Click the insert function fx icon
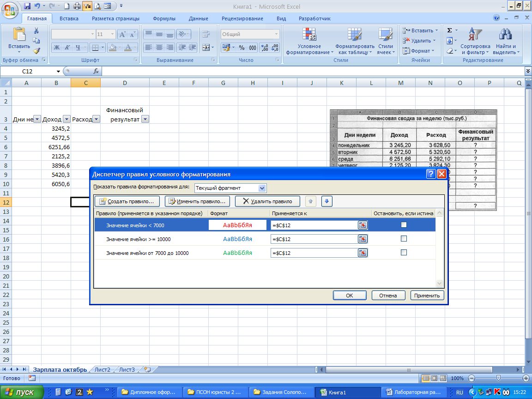Image resolution: width=532 pixels, height=399 pixels. click(96, 71)
